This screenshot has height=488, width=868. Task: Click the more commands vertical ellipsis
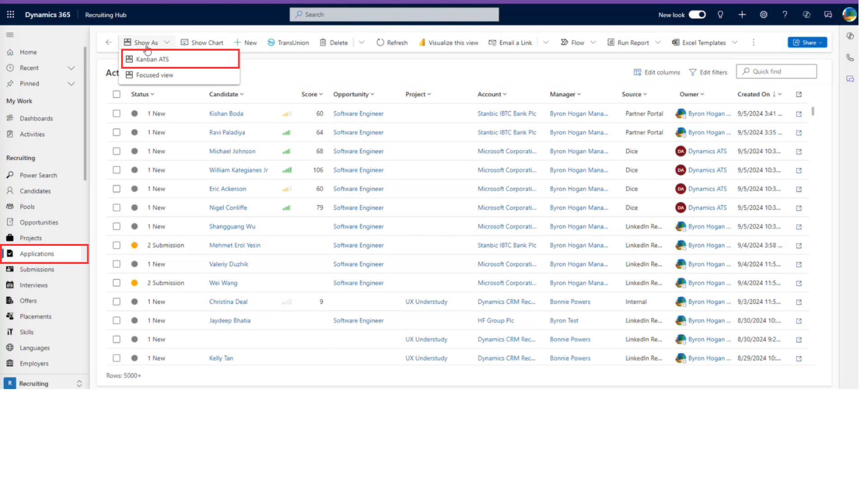753,42
